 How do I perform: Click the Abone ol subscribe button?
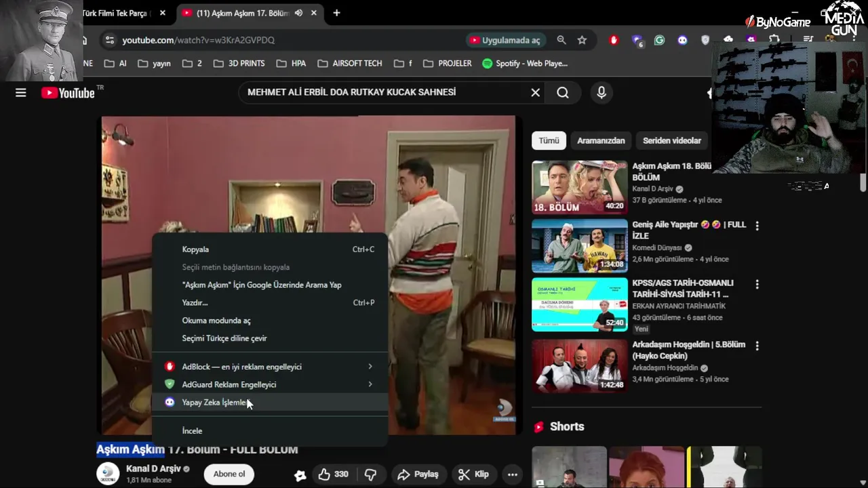(229, 474)
